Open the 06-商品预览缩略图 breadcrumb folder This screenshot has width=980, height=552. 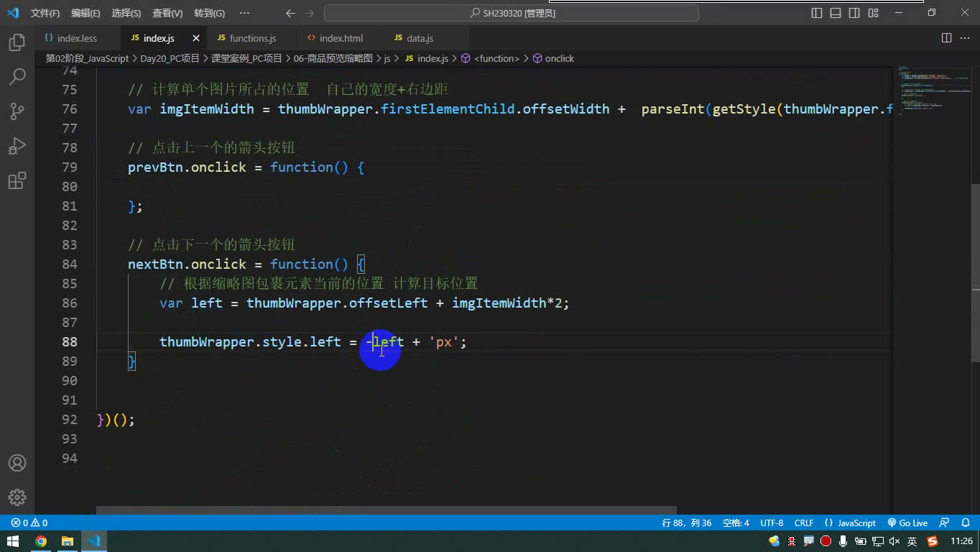[333, 58]
